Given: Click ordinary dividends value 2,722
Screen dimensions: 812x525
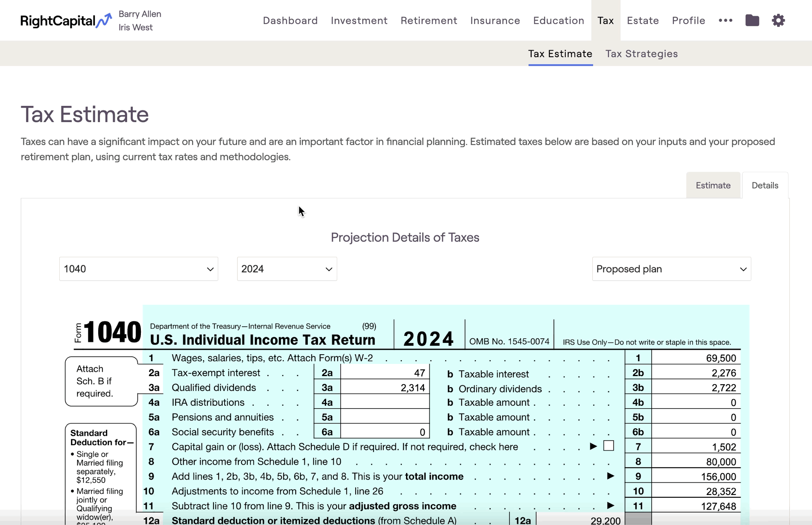Looking at the screenshot, I should (x=723, y=388).
